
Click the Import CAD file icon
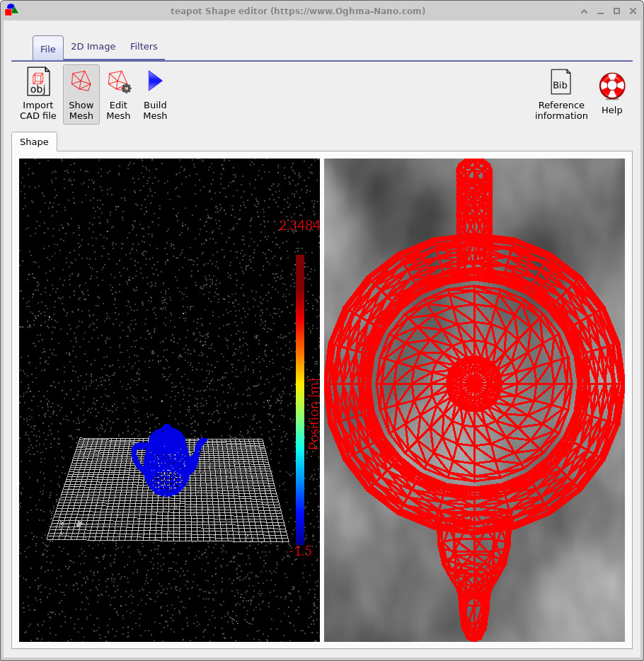(x=38, y=82)
